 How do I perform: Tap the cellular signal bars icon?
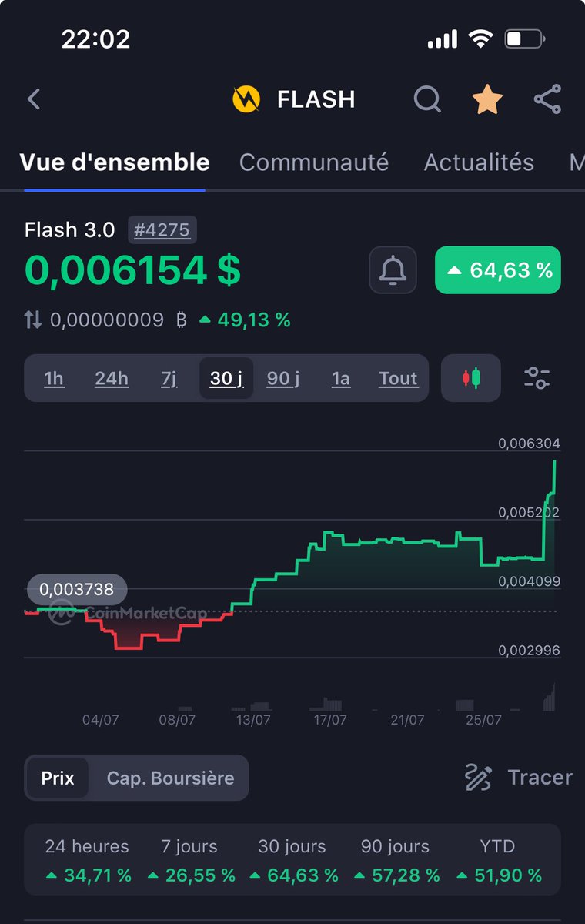pyautogui.click(x=442, y=39)
